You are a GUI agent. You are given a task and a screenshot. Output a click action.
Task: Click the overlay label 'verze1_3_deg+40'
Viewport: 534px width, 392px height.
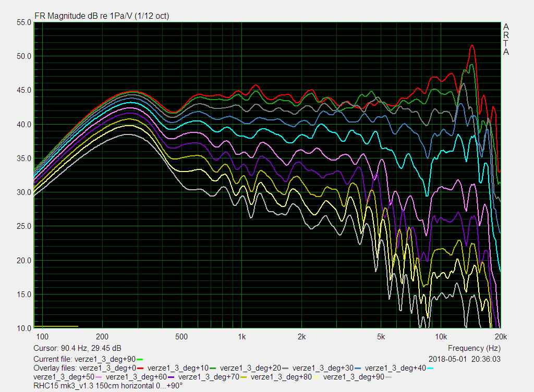[x=395, y=368]
